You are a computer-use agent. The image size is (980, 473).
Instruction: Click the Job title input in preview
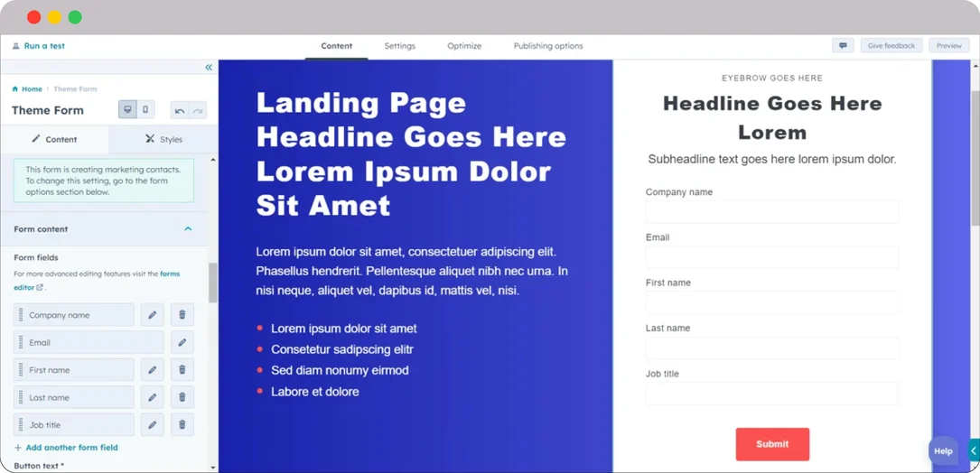tap(772, 394)
